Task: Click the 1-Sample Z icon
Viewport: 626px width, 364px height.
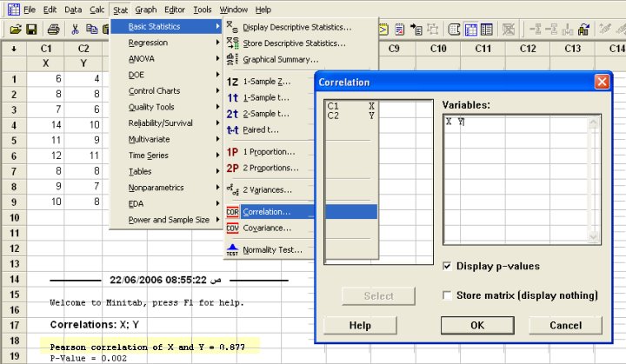Action: 232,82
